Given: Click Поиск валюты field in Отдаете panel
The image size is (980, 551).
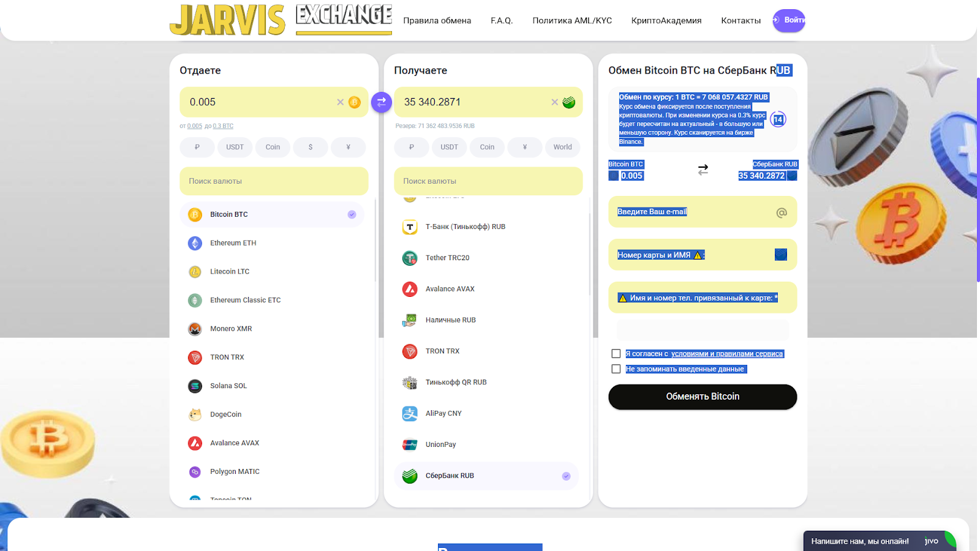Looking at the screenshot, I should pyautogui.click(x=274, y=181).
